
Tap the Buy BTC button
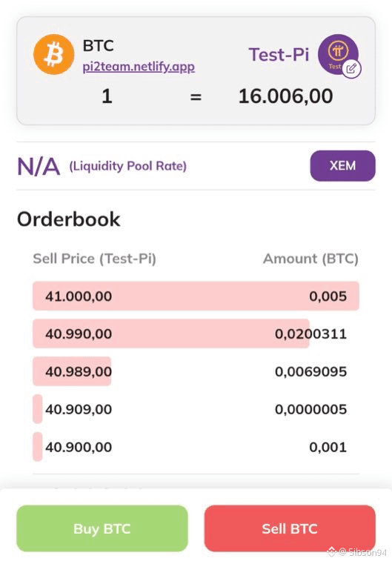(102, 528)
